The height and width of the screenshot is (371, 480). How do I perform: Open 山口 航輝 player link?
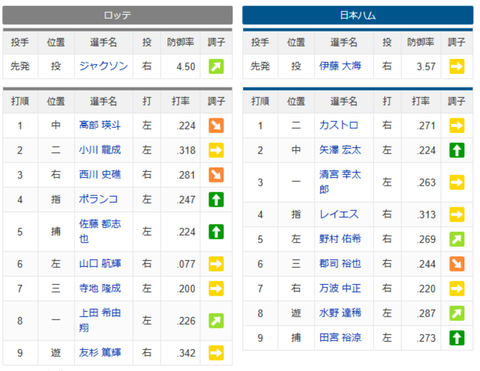pyautogui.click(x=100, y=263)
